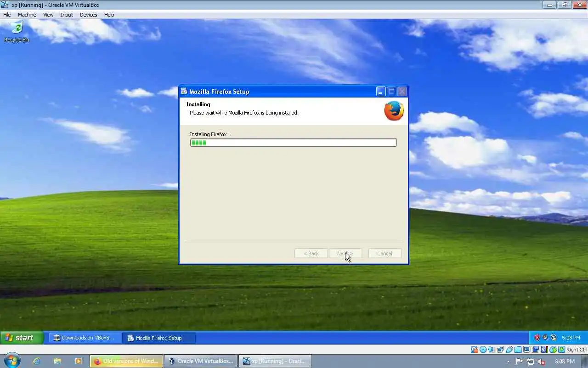
Task: Click the Back button in Firefox Setup
Action: point(311,253)
